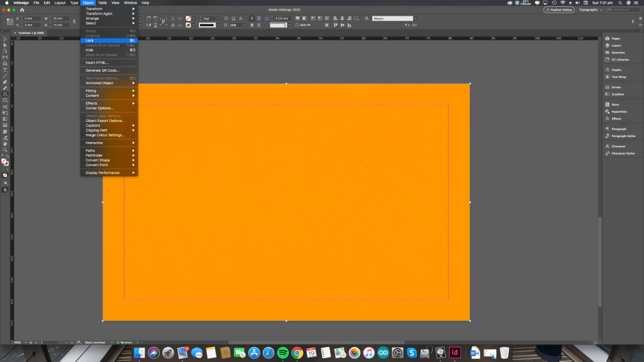Image resolution: width=644 pixels, height=362 pixels.
Task: Select the Zoom tool in the toolbox
Action: (x=5, y=150)
